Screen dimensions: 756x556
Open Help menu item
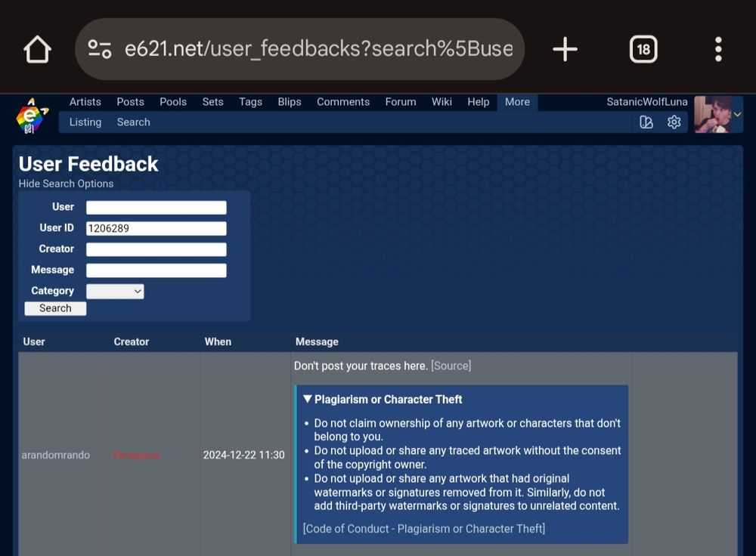click(x=479, y=102)
